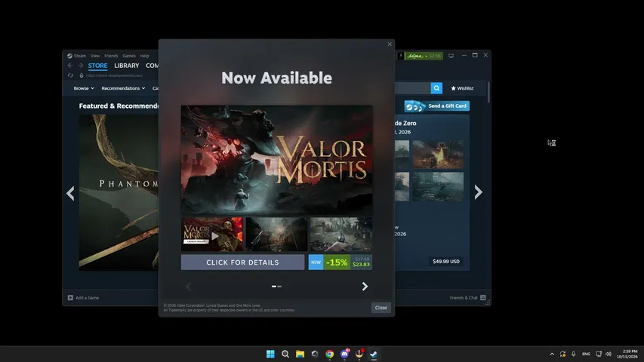This screenshot has width=644, height=362.
Task: Switch to the LIBRARY tab
Action: (127, 66)
